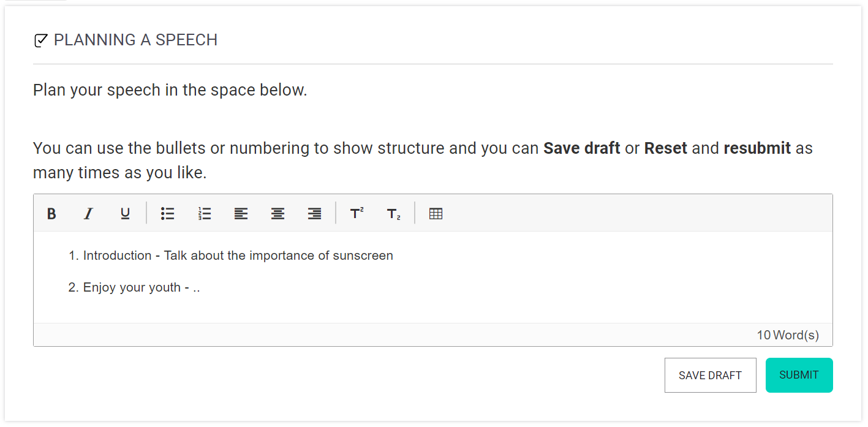The image size is (868, 427).
Task: Apply subscript formatting
Action: (393, 213)
